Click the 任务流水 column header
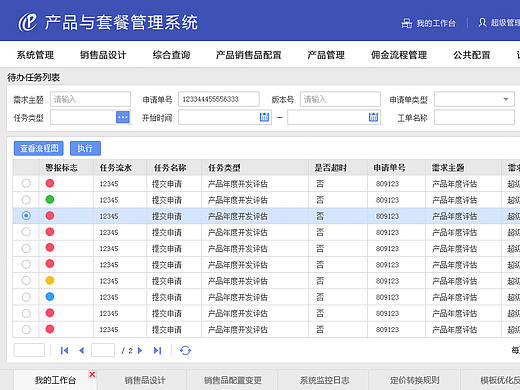 tap(116, 168)
